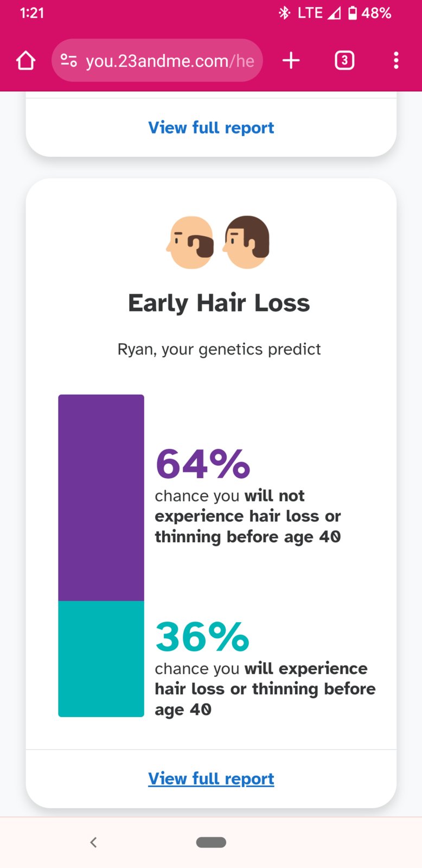Tap the Early Hair Loss heading
Screen dimensions: 422x868
[x=219, y=303]
